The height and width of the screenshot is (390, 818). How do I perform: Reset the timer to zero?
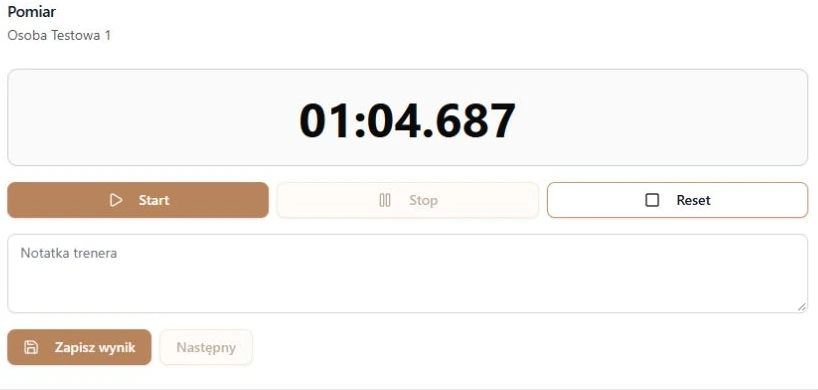tap(677, 200)
